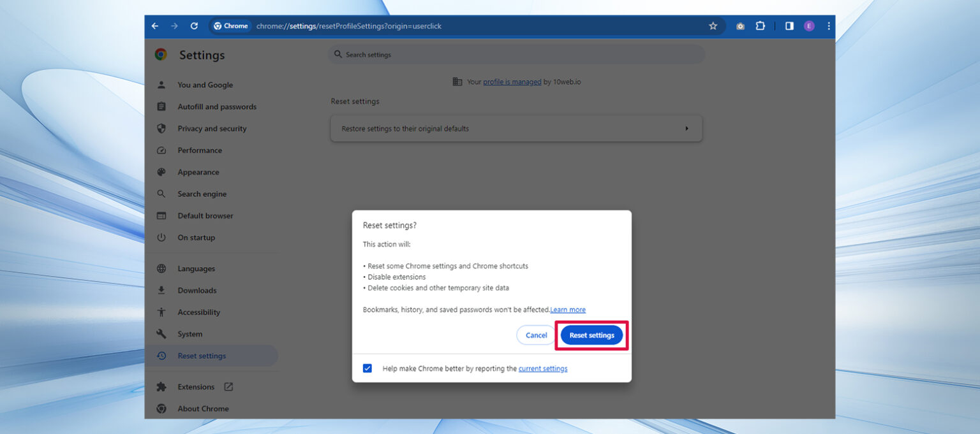This screenshot has width=980, height=434.
Task: Click the profile is managed link
Action: point(512,82)
